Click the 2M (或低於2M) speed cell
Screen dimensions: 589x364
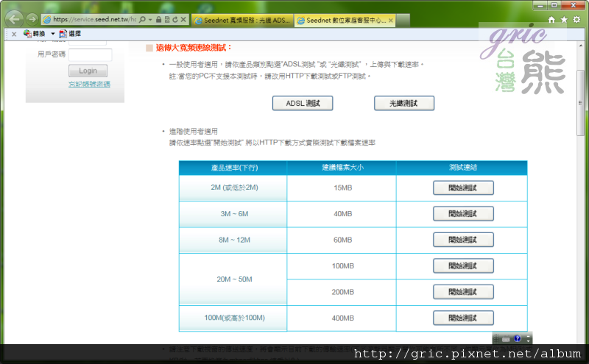click(x=233, y=188)
